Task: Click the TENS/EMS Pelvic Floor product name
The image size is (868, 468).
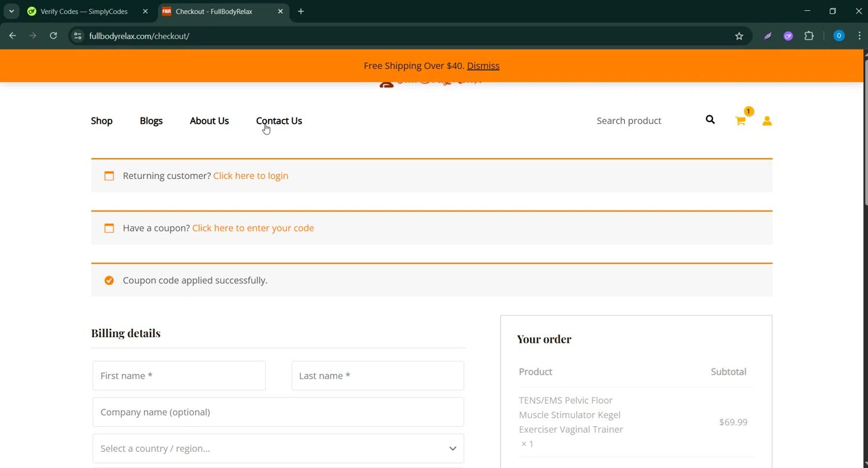Action: click(571, 415)
